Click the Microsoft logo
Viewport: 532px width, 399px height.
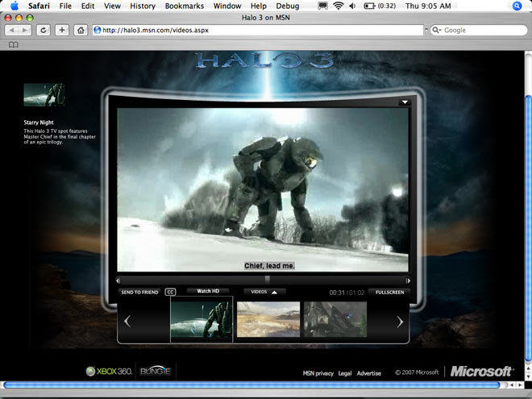482,371
